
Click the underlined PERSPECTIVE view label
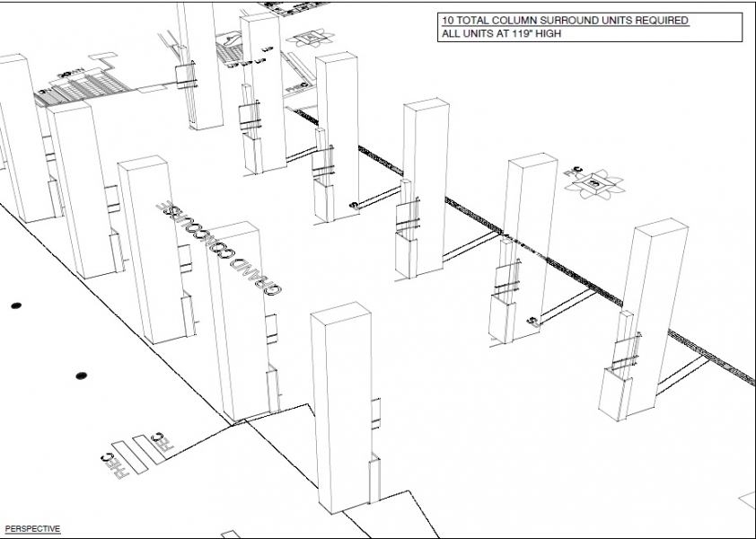click(32, 529)
